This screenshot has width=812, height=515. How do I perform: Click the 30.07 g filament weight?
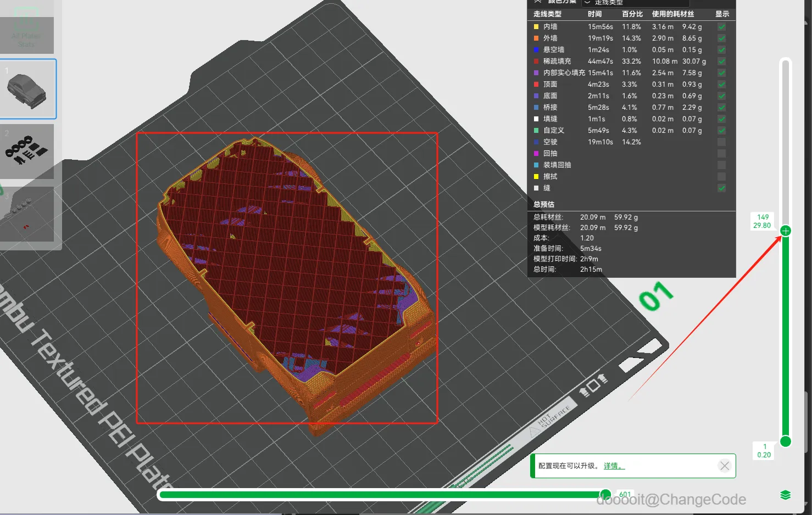pyautogui.click(x=694, y=61)
